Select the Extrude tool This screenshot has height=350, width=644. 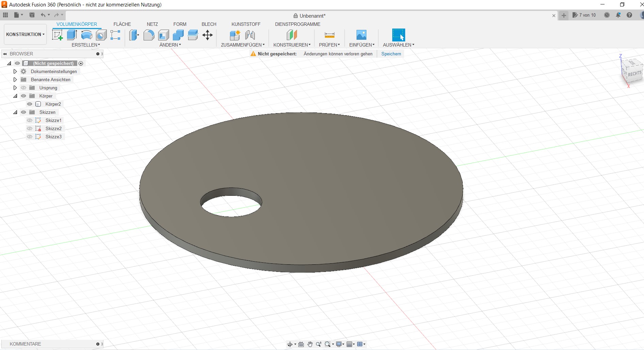(72, 35)
